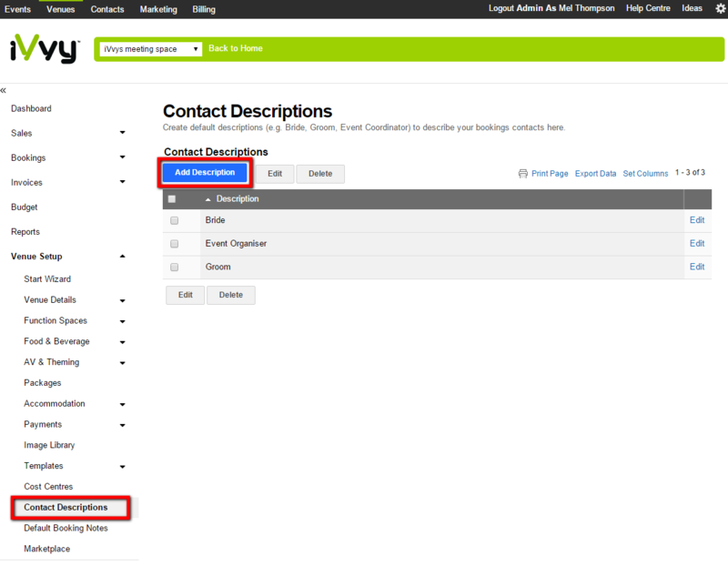Expand Templates submenu
The width and height of the screenshot is (728, 566).
[x=122, y=467]
